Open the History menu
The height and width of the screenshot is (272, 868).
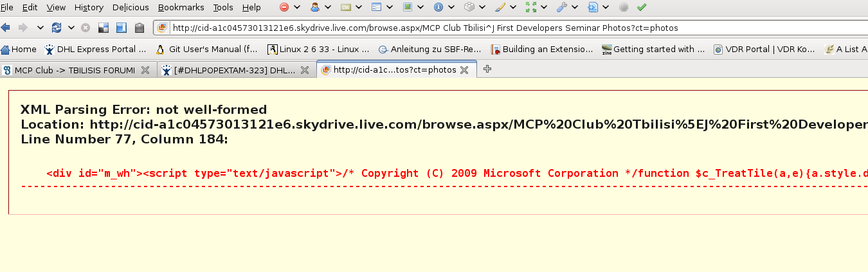pyautogui.click(x=89, y=8)
